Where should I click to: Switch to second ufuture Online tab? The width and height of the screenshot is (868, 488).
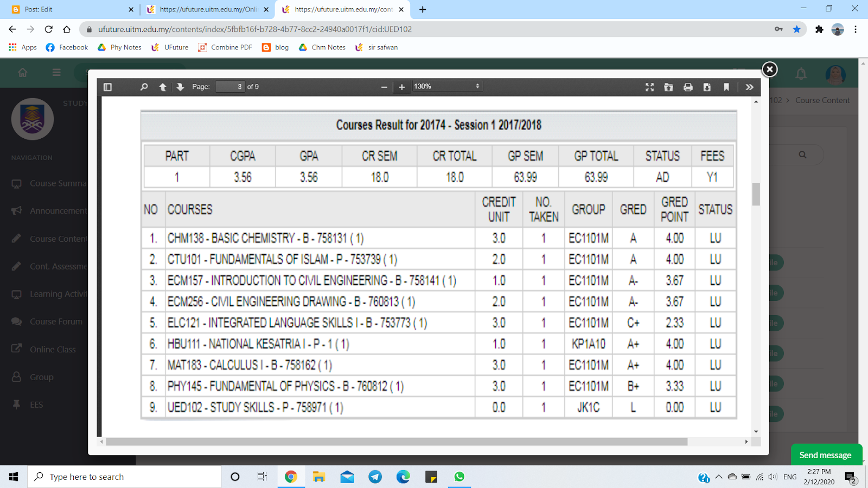pos(208,9)
